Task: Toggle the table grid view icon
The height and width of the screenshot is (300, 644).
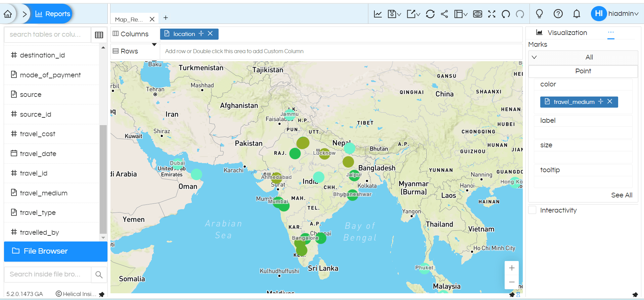Action: click(99, 35)
